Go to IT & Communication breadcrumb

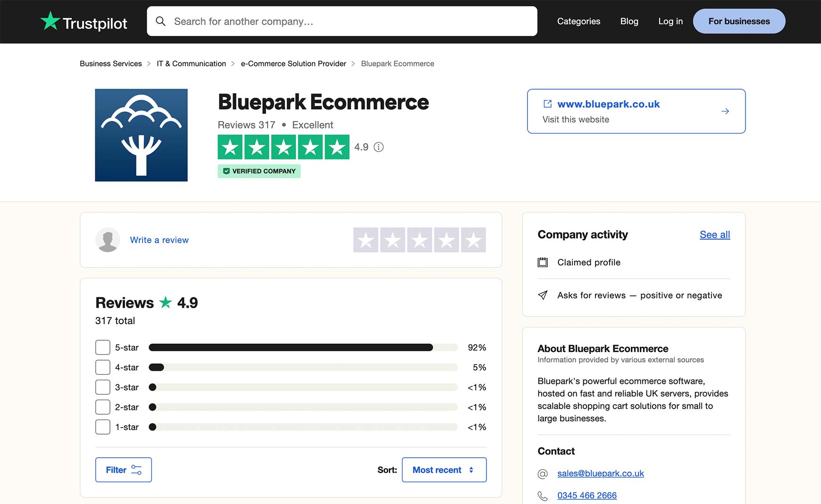(191, 64)
